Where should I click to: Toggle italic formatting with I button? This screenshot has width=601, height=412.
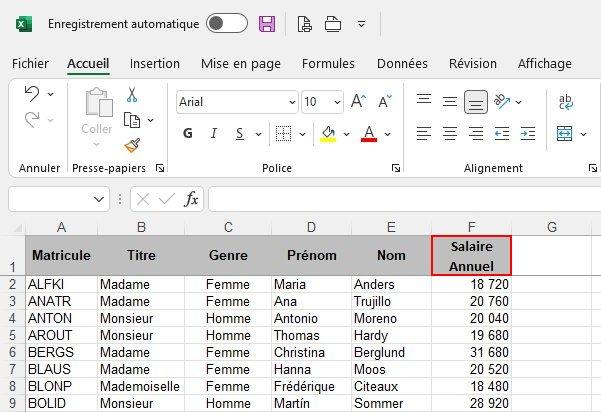pos(213,134)
